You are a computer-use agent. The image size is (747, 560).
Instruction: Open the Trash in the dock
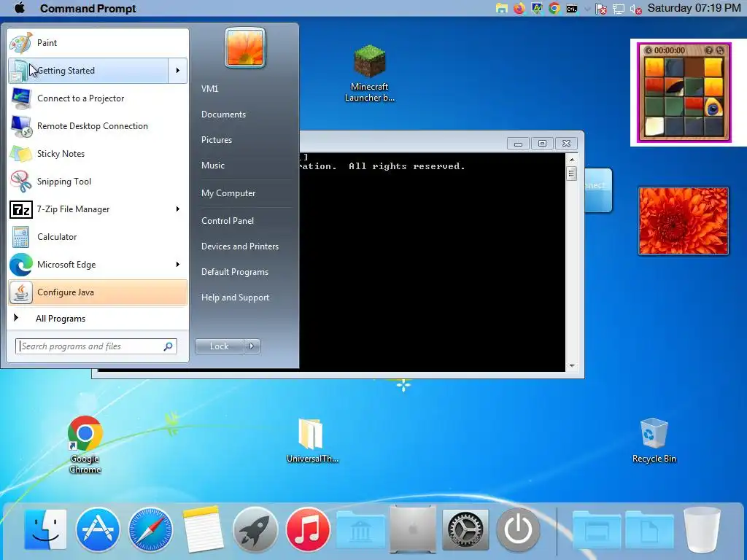(701, 529)
